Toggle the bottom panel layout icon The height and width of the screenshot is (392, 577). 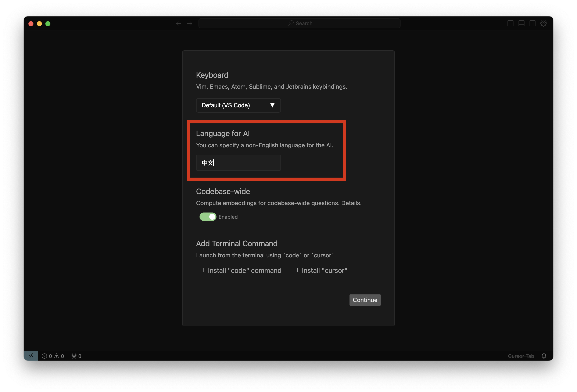(521, 23)
